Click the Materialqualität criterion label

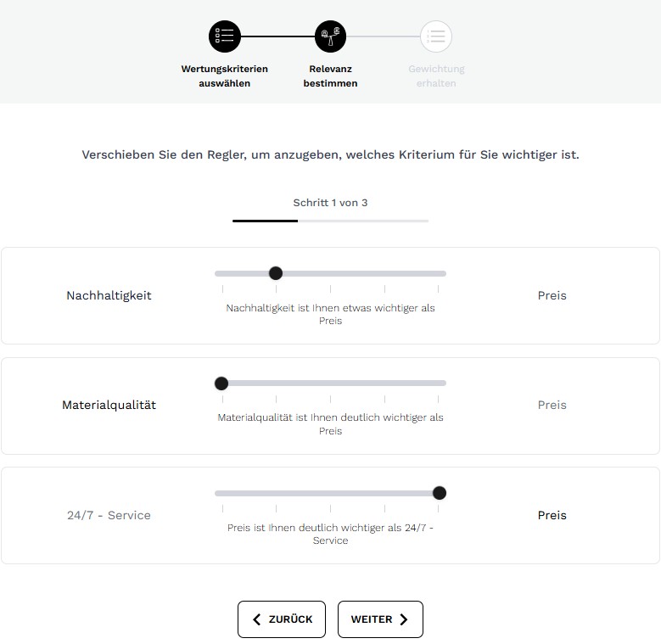point(109,405)
